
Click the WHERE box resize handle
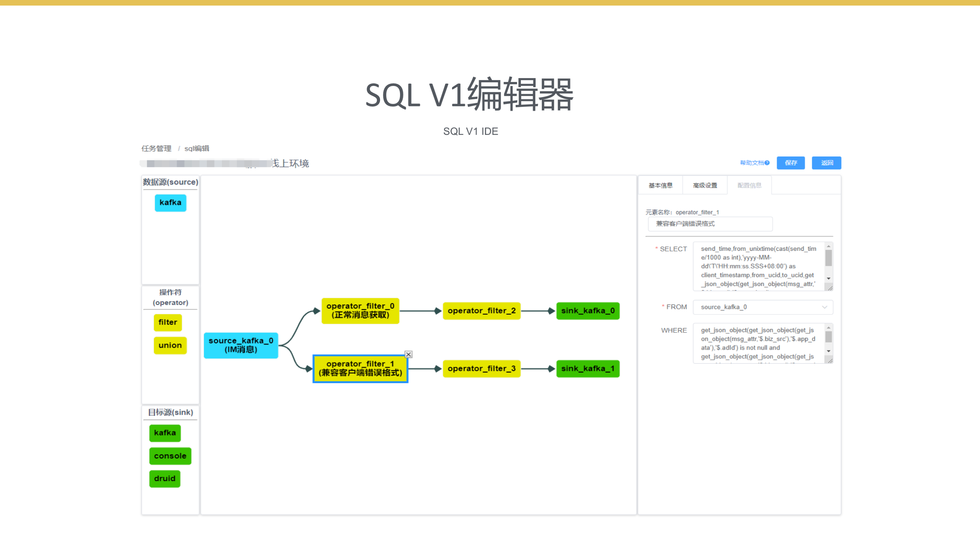pyautogui.click(x=830, y=361)
